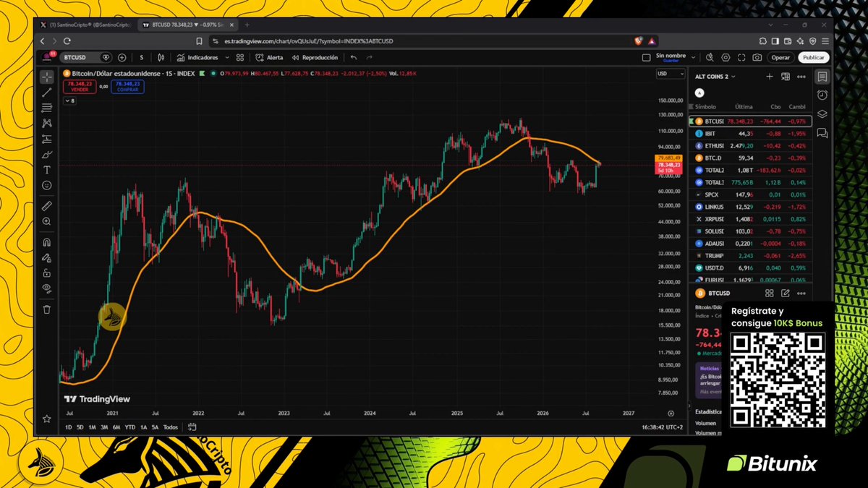Click the Operar button
The image size is (868, 488).
780,57
